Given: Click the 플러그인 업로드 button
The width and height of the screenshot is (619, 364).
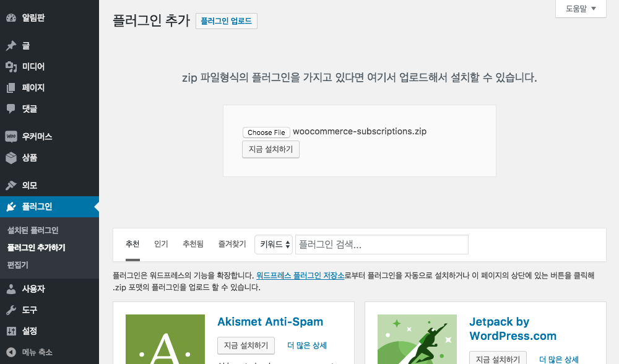Looking at the screenshot, I should pyautogui.click(x=226, y=20).
